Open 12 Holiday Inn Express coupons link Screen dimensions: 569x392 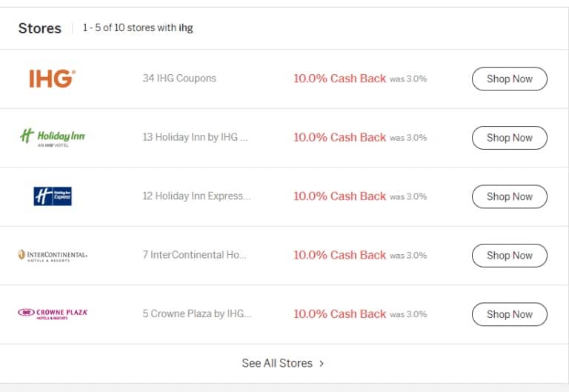196,196
